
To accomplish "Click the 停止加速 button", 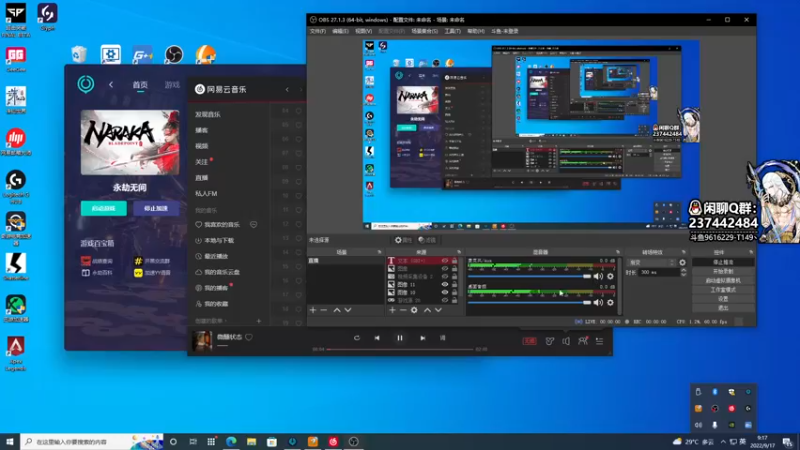I will point(156,208).
